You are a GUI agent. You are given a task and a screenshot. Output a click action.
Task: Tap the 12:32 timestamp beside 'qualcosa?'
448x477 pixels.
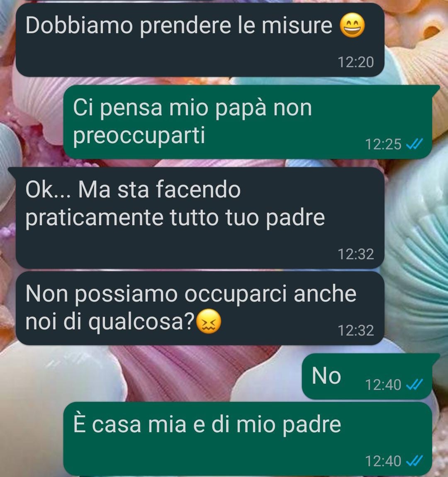[355, 330]
